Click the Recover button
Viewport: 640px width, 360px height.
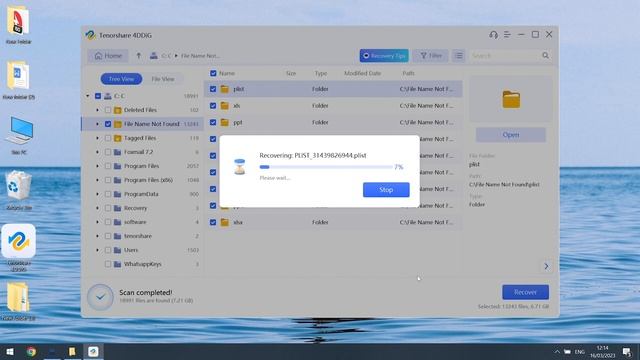(525, 292)
